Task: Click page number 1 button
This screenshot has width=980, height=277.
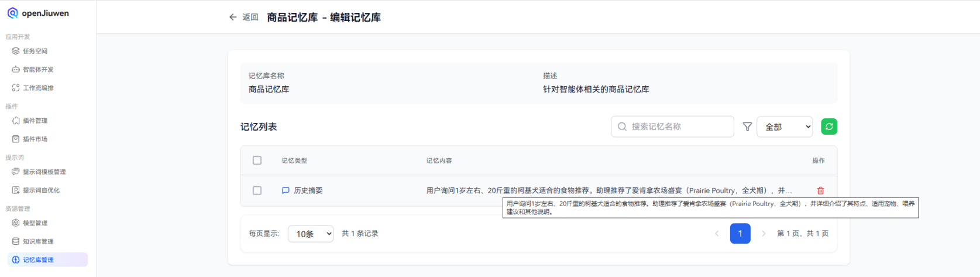Action: tap(740, 234)
